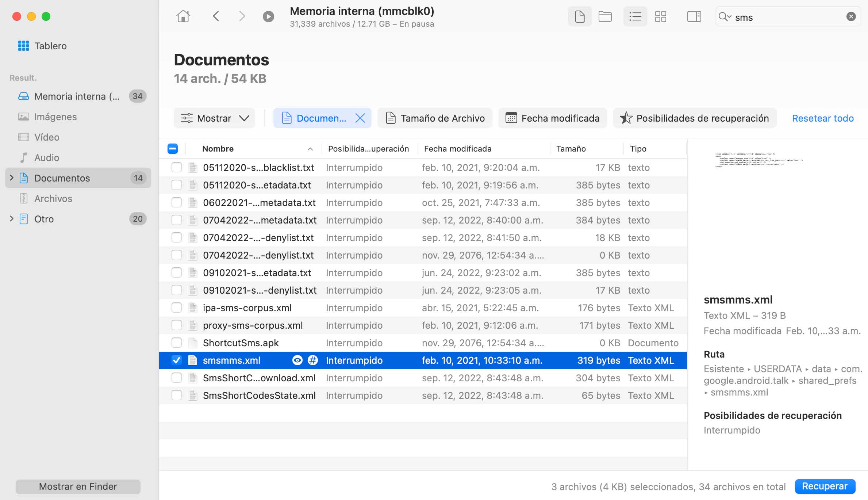The height and width of the screenshot is (500, 868).
Task: Select Memoria interna in sidebar results
Action: click(78, 96)
